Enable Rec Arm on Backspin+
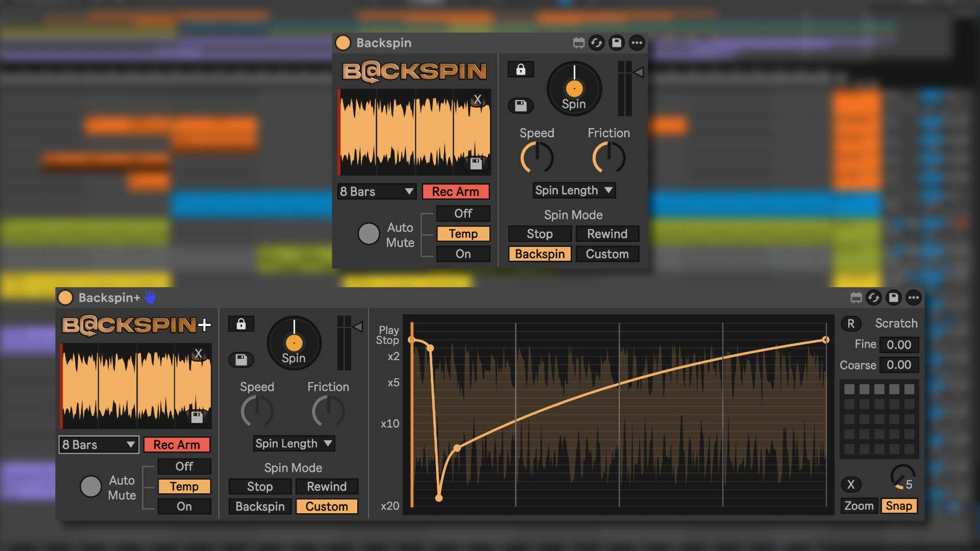Viewport: 980px width, 551px height. click(x=177, y=444)
